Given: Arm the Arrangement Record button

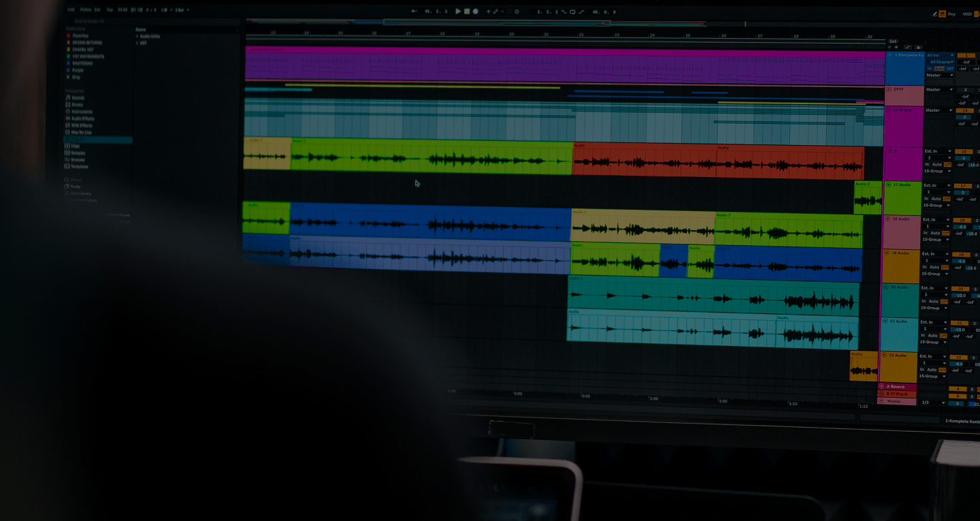Looking at the screenshot, I should 475,12.
